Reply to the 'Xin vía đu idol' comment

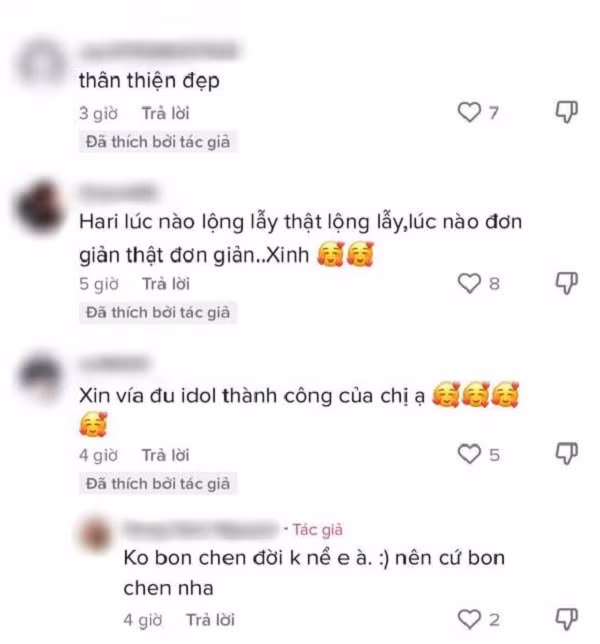166,455
